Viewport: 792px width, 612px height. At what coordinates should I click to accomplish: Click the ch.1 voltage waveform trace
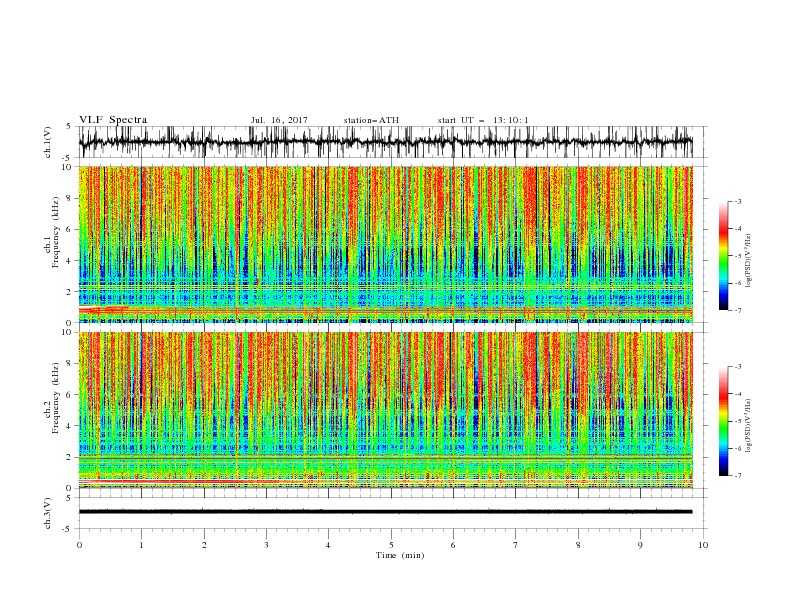coord(385,142)
